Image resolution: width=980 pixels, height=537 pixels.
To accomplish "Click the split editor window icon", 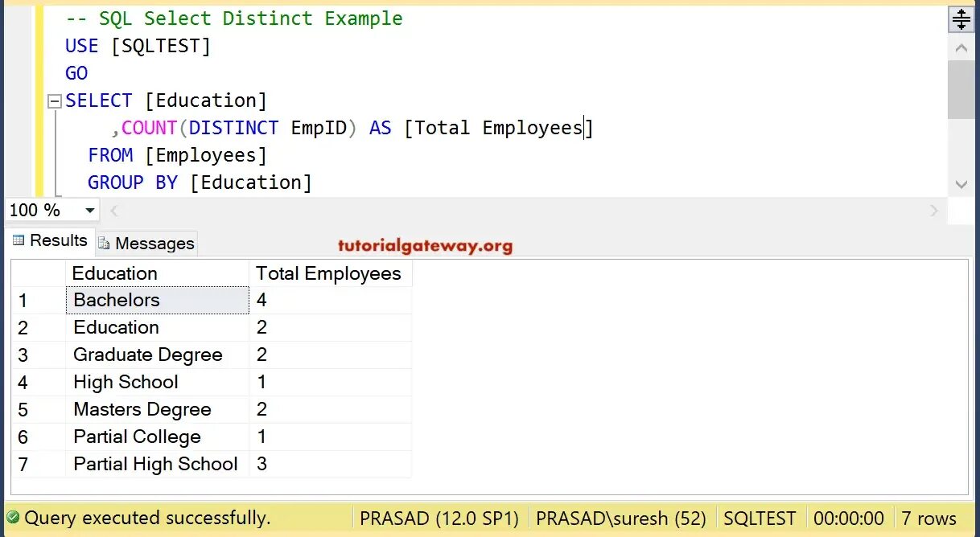I will tap(961, 20).
